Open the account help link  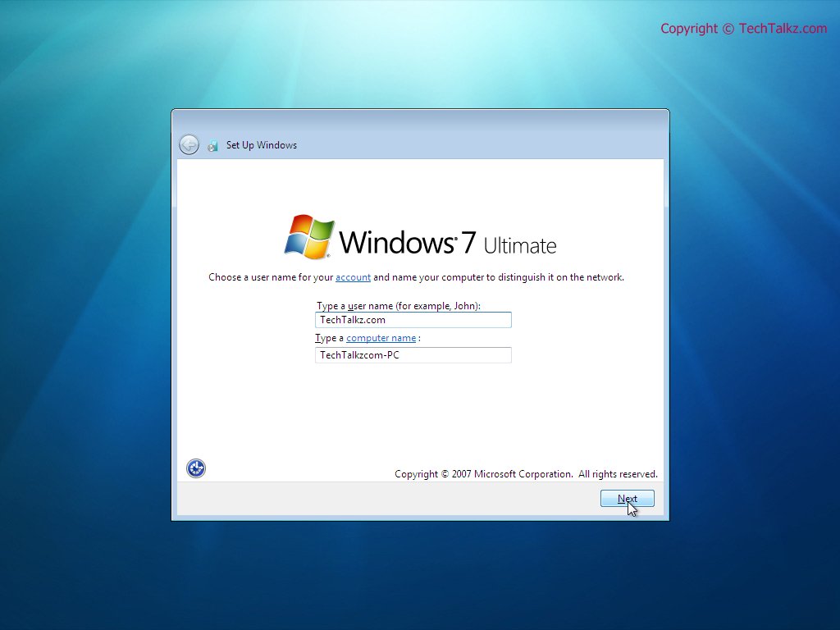pos(353,276)
